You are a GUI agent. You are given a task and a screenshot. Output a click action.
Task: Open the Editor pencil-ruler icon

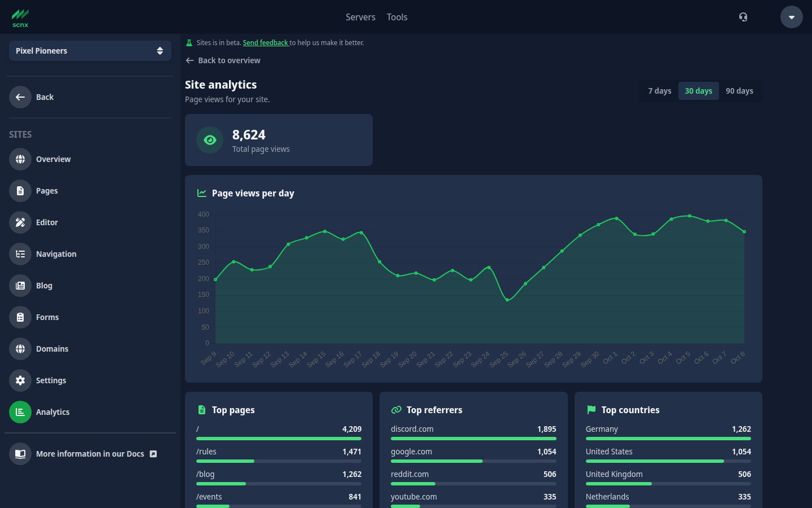20,222
